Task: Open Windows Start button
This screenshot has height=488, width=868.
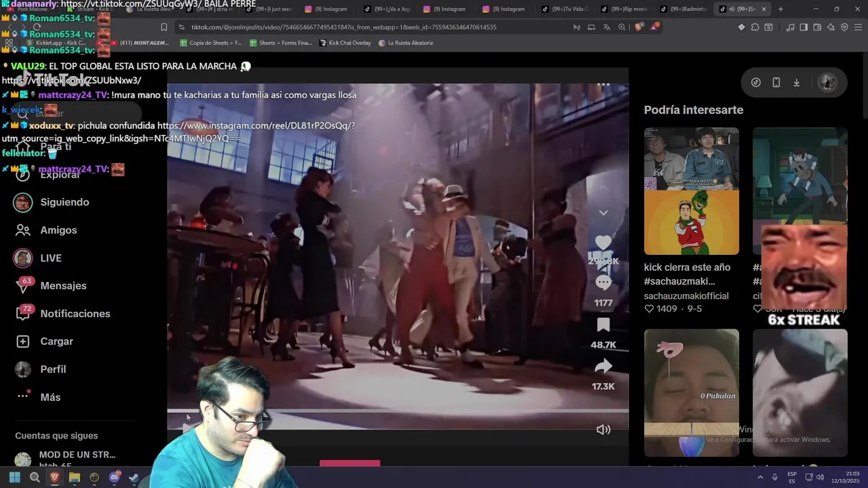Action: tap(14, 478)
